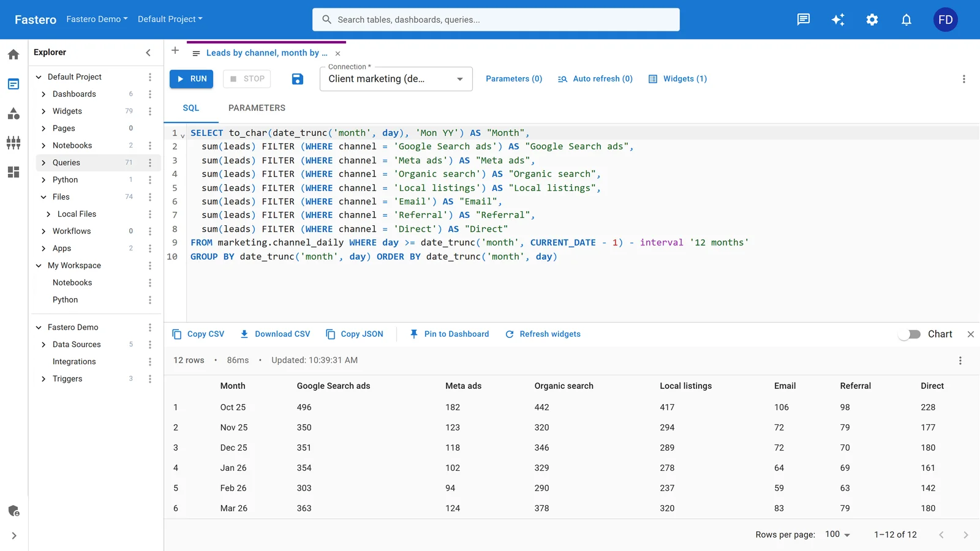Collapse the Explorer panel arrow
Viewport: 980px width, 551px height.
tap(148, 53)
